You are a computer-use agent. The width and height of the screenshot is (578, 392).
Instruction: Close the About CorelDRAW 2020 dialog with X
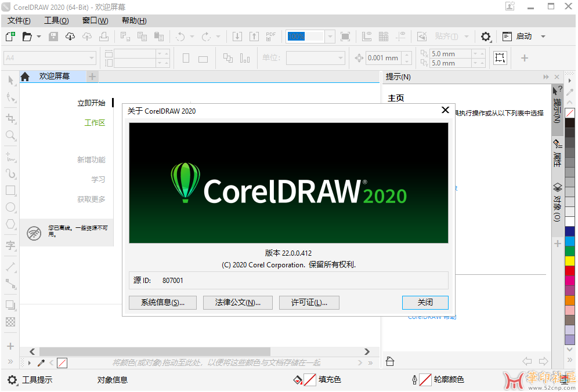[445, 110]
